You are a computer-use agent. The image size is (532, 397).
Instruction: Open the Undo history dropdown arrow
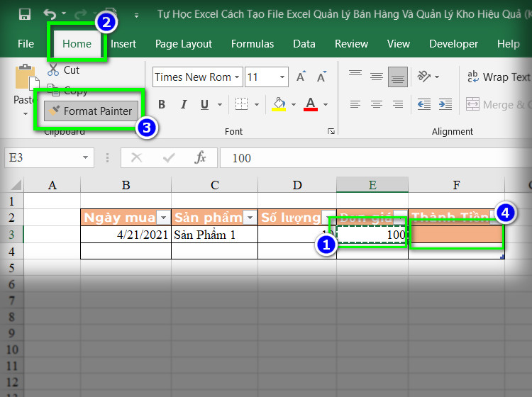click(x=64, y=13)
